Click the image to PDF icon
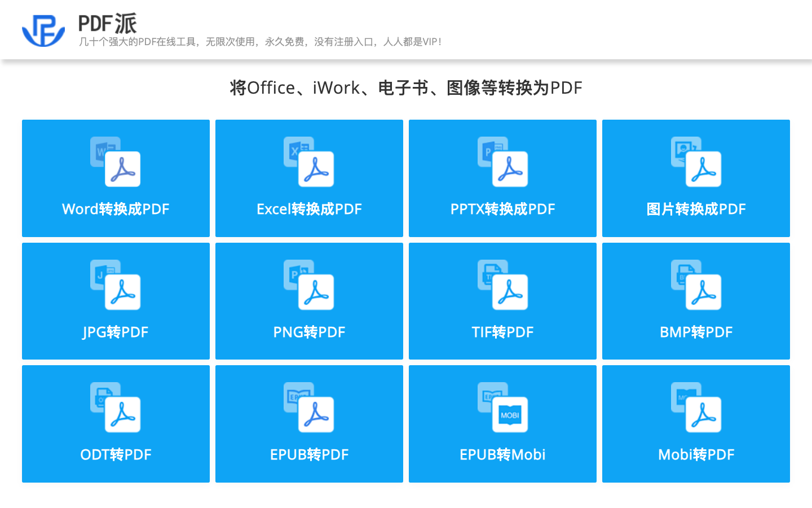Viewport: 812px width, 508px height. [696, 162]
